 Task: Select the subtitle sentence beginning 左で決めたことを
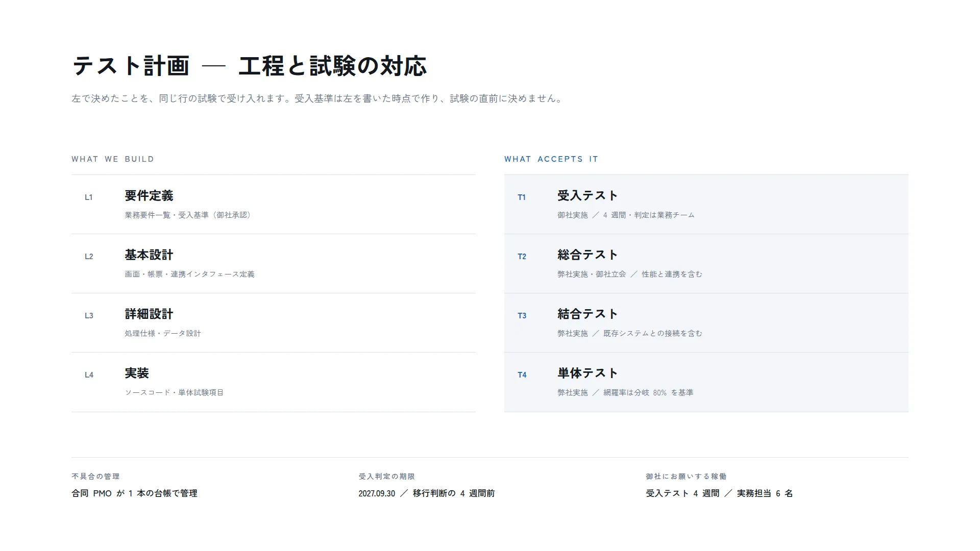[x=317, y=98]
